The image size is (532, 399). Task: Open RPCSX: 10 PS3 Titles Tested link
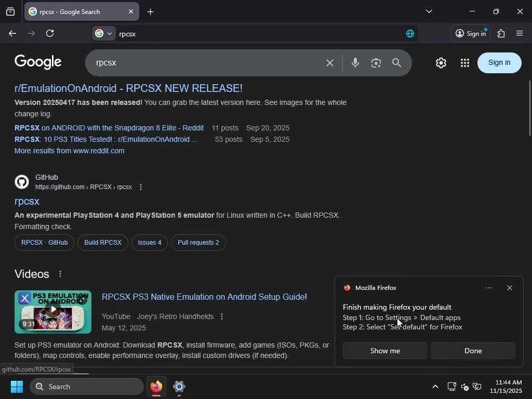(106, 139)
